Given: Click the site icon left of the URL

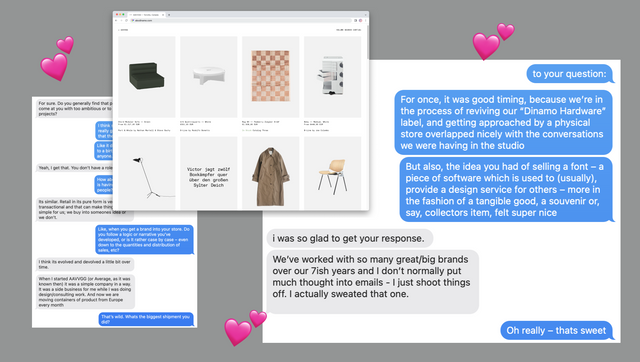Looking at the screenshot, I should [x=133, y=20].
